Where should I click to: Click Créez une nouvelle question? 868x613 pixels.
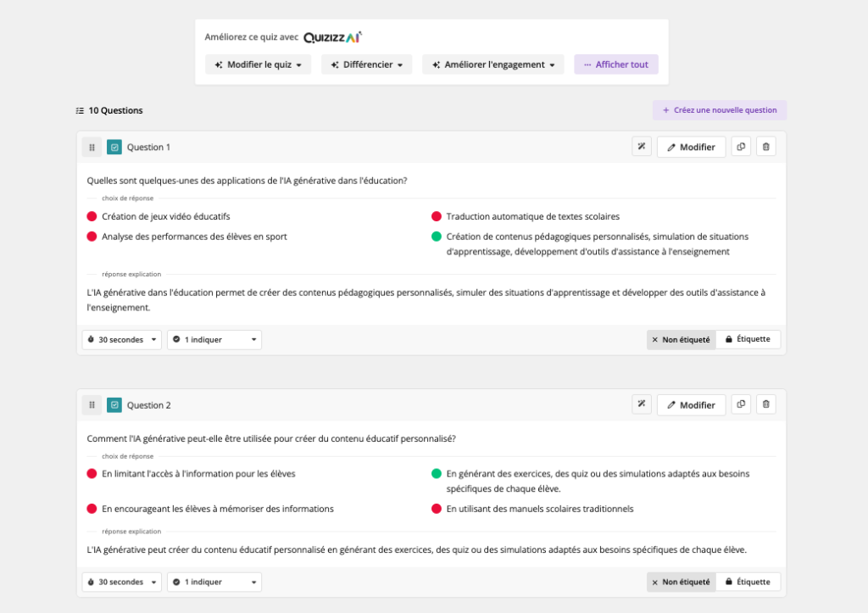tap(719, 110)
